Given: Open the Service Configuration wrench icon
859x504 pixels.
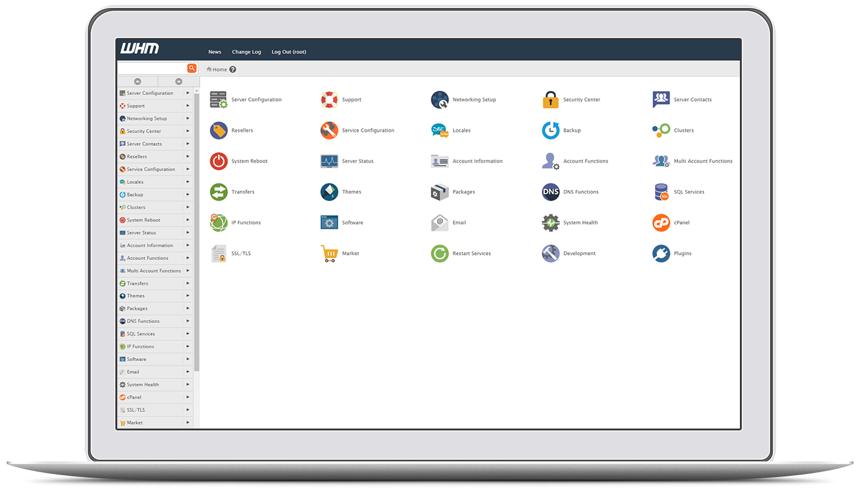Looking at the screenshot, I should 329,131.
